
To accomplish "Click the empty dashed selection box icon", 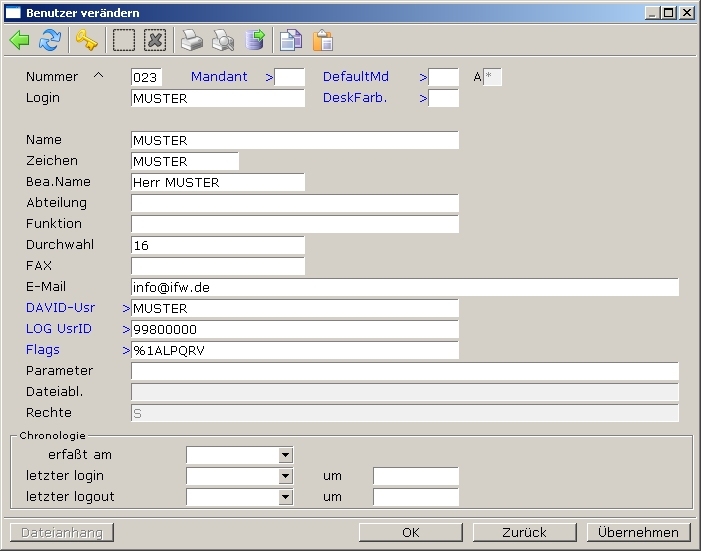I will pos(123,40).
